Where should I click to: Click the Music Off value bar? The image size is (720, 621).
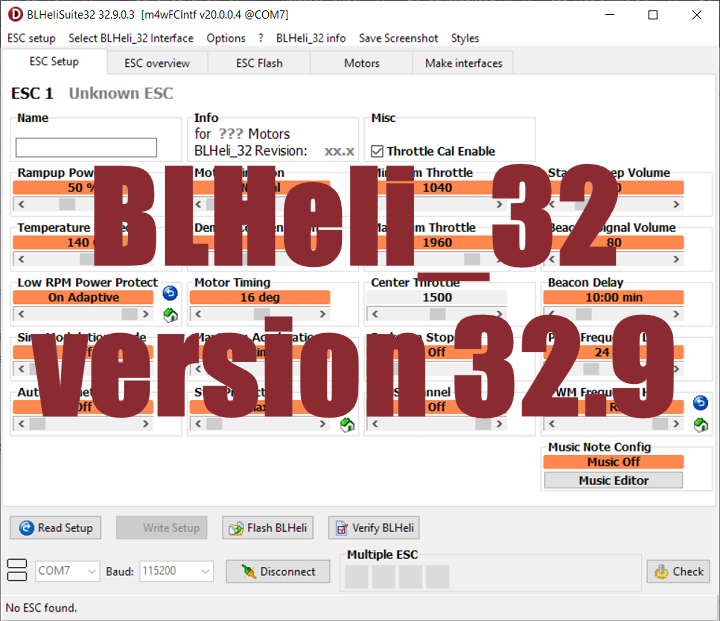tap(613, 462)
